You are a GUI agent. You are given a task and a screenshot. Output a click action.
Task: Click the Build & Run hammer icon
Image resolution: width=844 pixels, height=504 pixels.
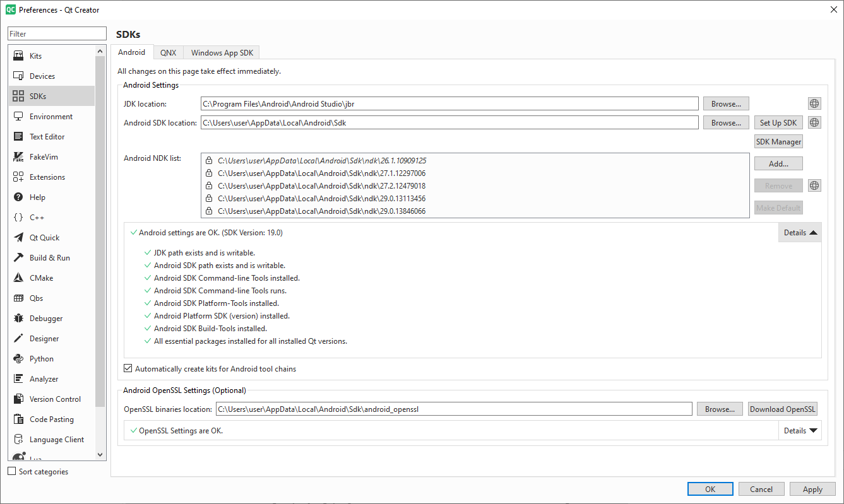pyautogui.click(x=18, y=258)
